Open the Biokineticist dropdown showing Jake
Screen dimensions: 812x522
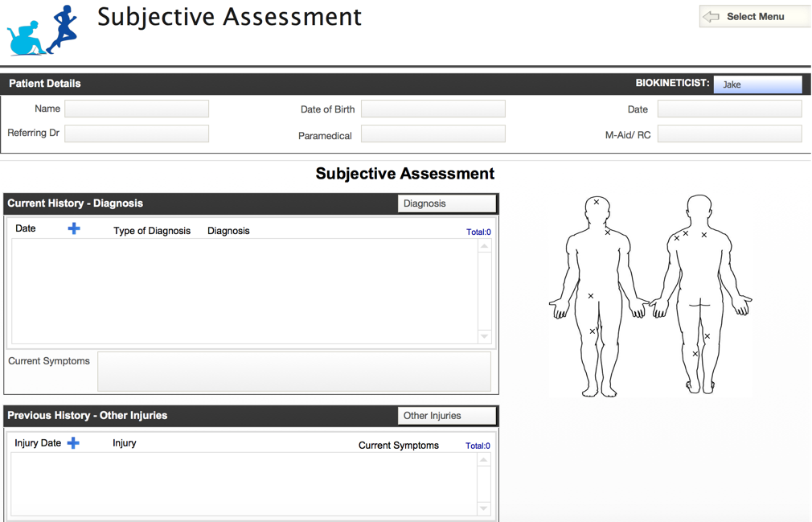point(757,84)
